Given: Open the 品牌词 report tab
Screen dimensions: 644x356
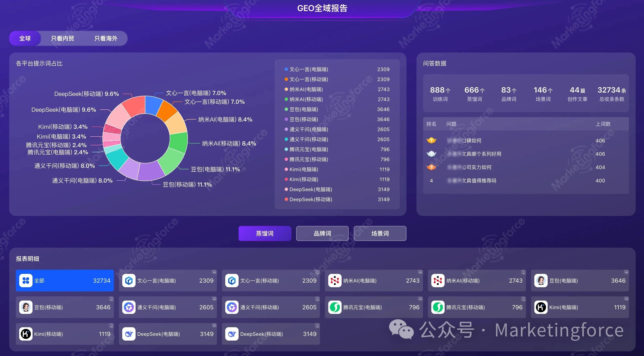Looking at the screenshot, I should [322, 233].
